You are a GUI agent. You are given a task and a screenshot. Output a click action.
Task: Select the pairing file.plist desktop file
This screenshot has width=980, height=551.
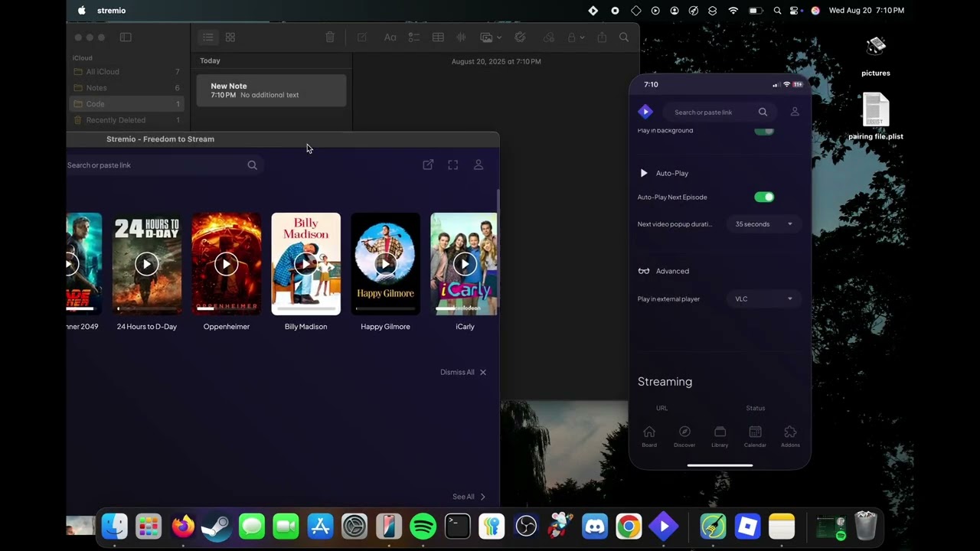pos(876,116)
